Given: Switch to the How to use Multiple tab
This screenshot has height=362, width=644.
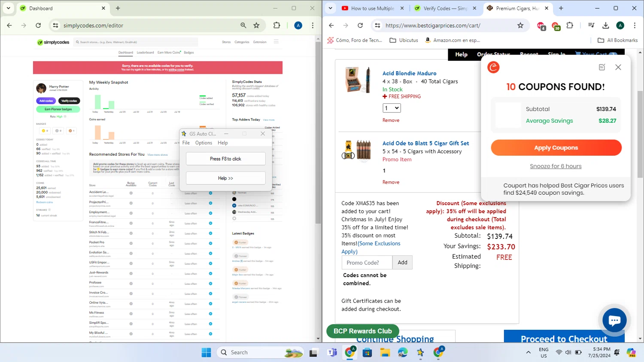Looking at the screenshot, I should click(x=373, y=8).
